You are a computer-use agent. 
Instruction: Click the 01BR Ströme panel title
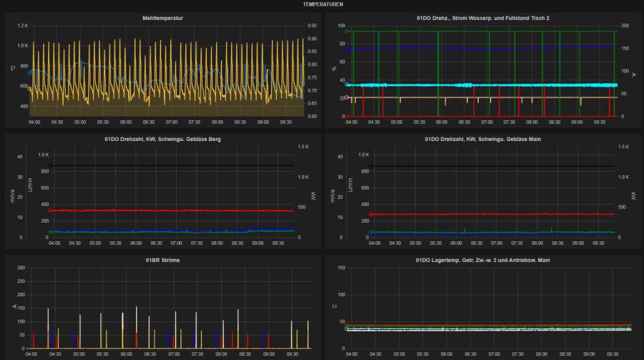click(x=164, y=260)
